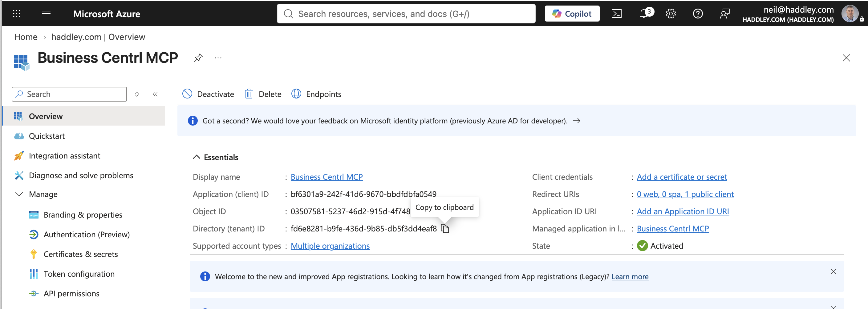Click the user account avatar
868x309 pixels.
850,14
